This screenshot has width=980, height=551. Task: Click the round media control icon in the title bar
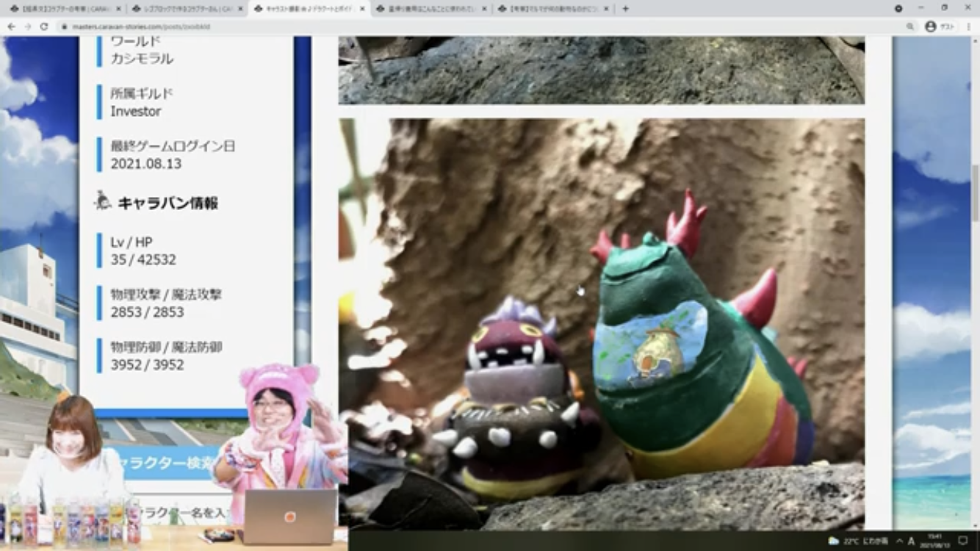(x=898, y=8)
